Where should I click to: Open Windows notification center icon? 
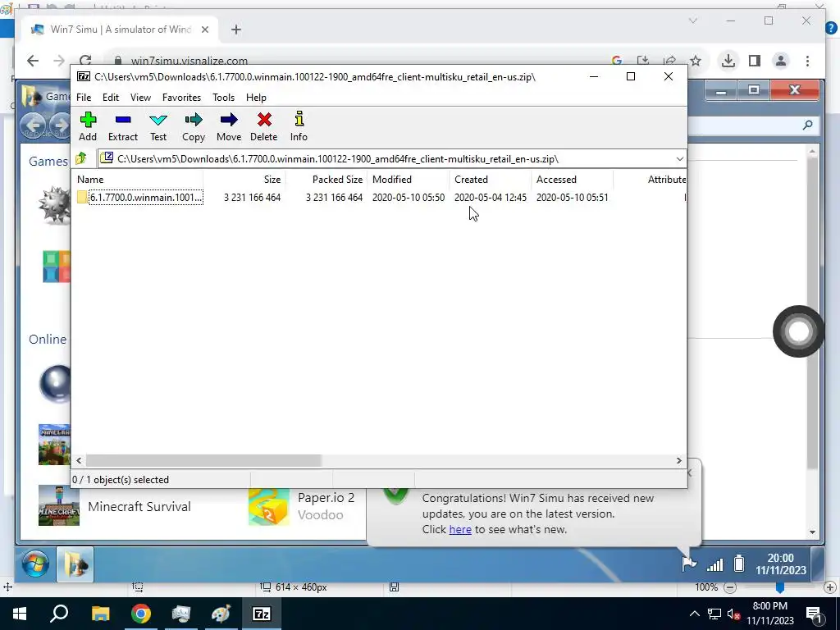[815, 614]
